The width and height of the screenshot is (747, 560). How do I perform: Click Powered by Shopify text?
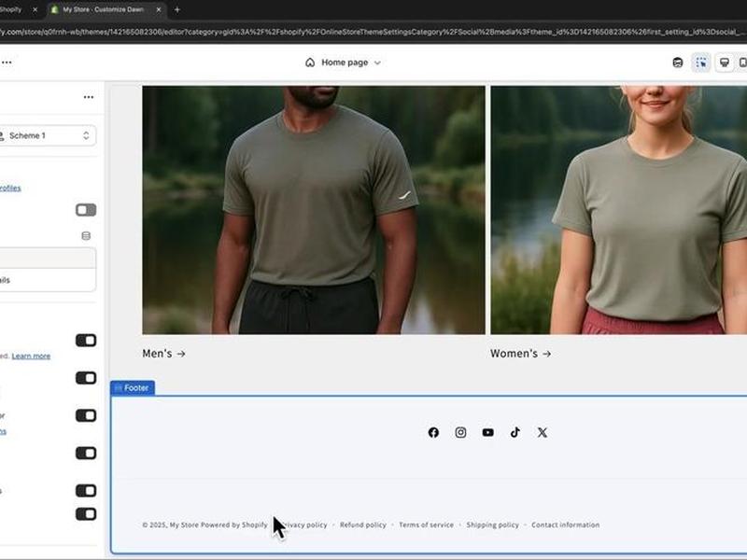coord(234,525)
